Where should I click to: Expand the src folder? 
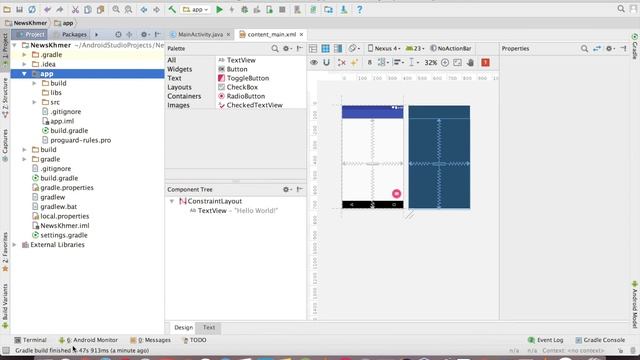[35, 102]
